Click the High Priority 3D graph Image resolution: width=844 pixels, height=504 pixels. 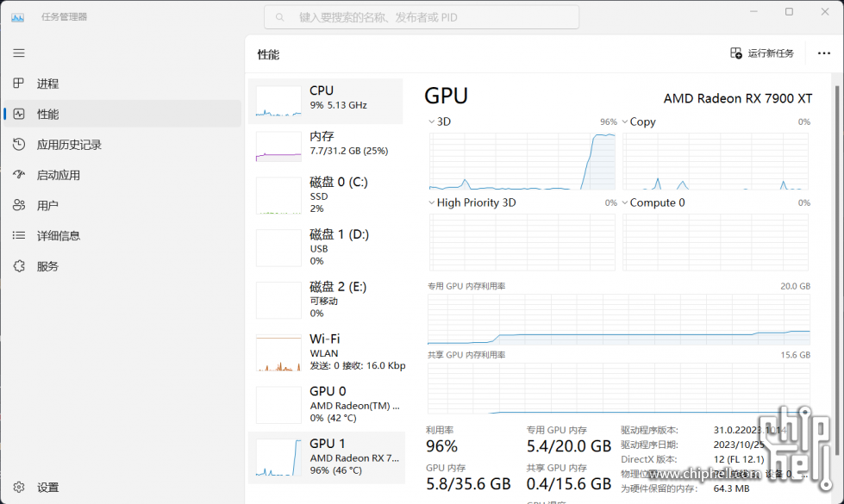point(522,242)
